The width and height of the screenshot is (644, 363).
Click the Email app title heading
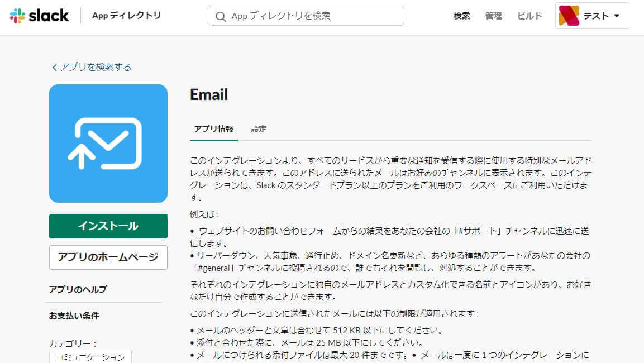point(209,94)
